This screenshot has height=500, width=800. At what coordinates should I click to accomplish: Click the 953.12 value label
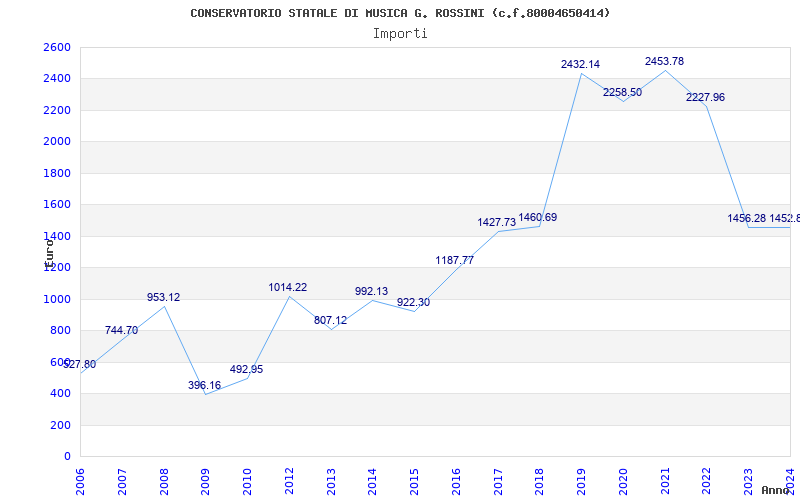click(163, 297)
